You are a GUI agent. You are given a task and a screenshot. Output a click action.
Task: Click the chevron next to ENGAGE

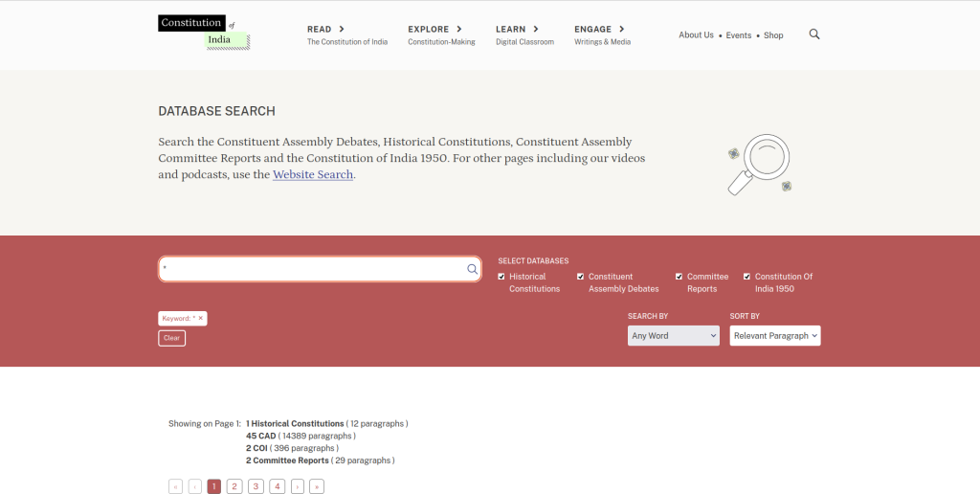622,29
